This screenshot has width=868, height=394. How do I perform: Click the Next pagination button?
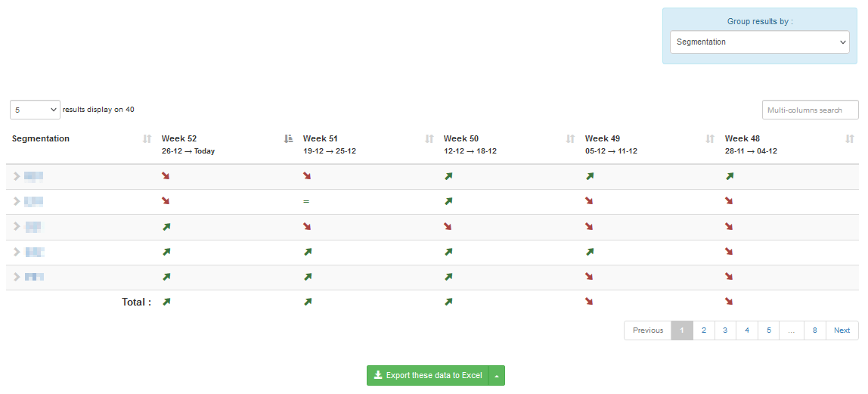coord(842,330)
